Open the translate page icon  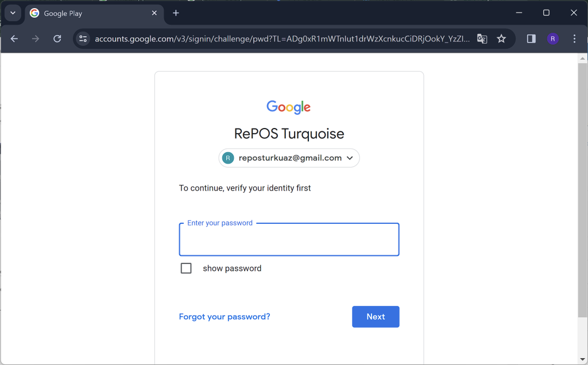(x=482, y=38)
